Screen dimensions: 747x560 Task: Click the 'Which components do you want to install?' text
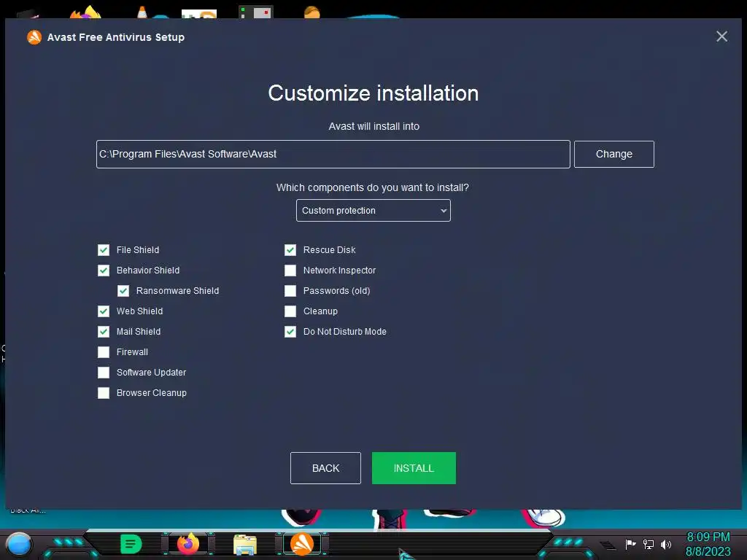pos(373,187)
